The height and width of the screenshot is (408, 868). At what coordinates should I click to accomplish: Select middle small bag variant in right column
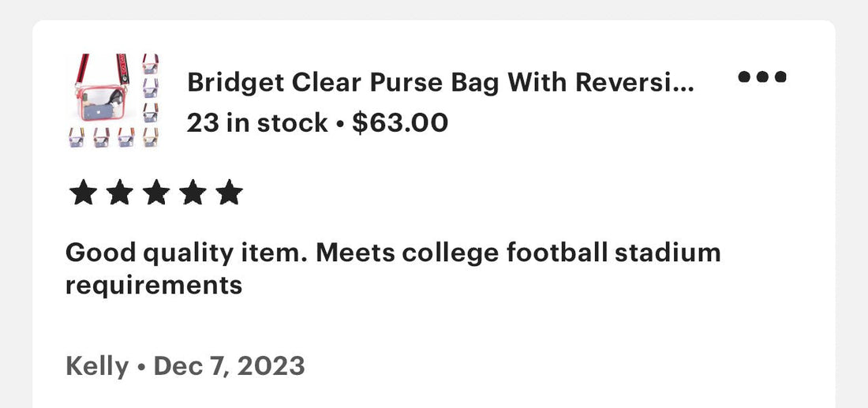tap(151, 88)
